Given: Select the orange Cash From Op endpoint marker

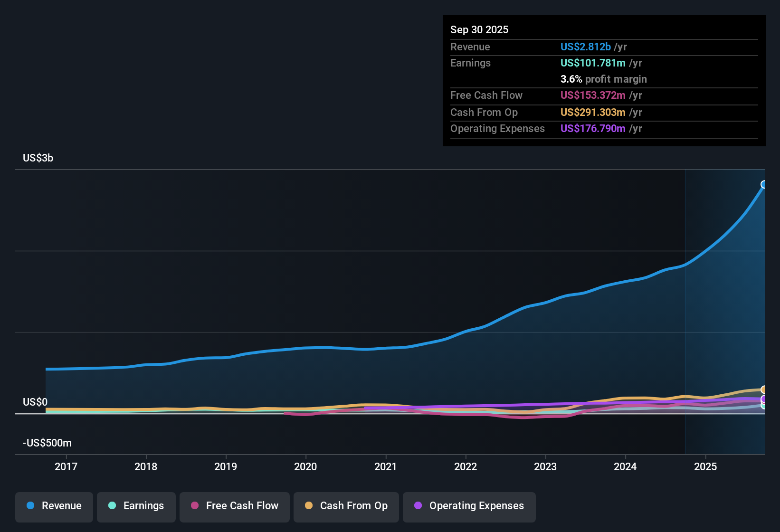Looking at the screenshot, I should pos(764,389).
